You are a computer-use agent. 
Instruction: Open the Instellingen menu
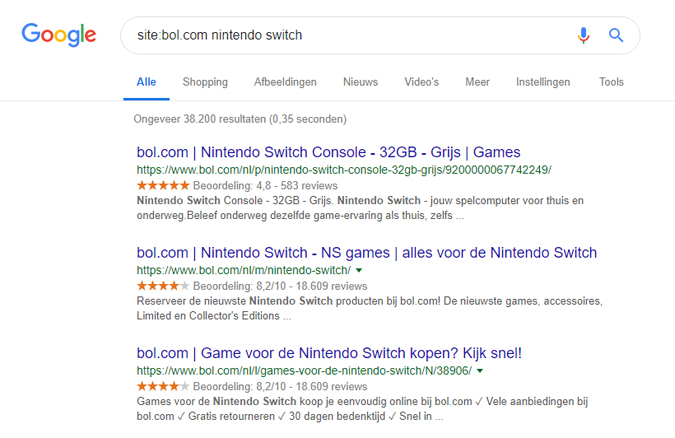pos(543,82)
